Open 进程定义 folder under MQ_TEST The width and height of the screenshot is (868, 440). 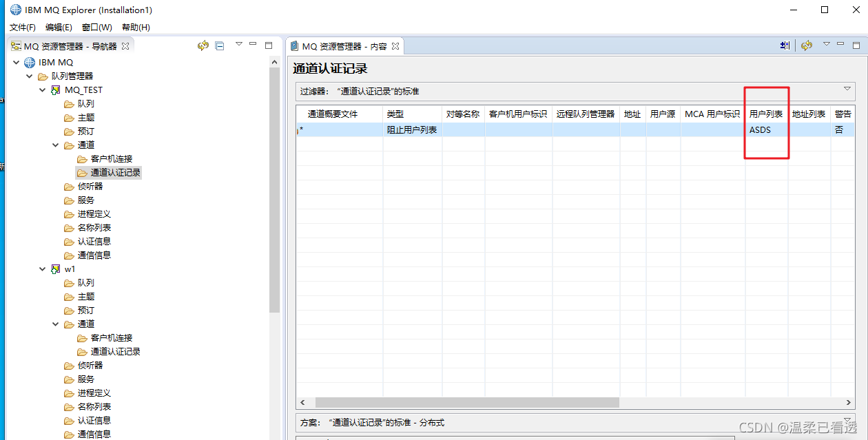click(94, 214)
